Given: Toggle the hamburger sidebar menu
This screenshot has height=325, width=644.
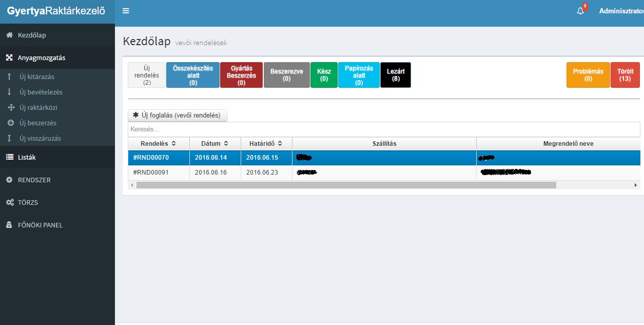Looking at the screenshot, I should pyautogui.click(x=126, y=11).
